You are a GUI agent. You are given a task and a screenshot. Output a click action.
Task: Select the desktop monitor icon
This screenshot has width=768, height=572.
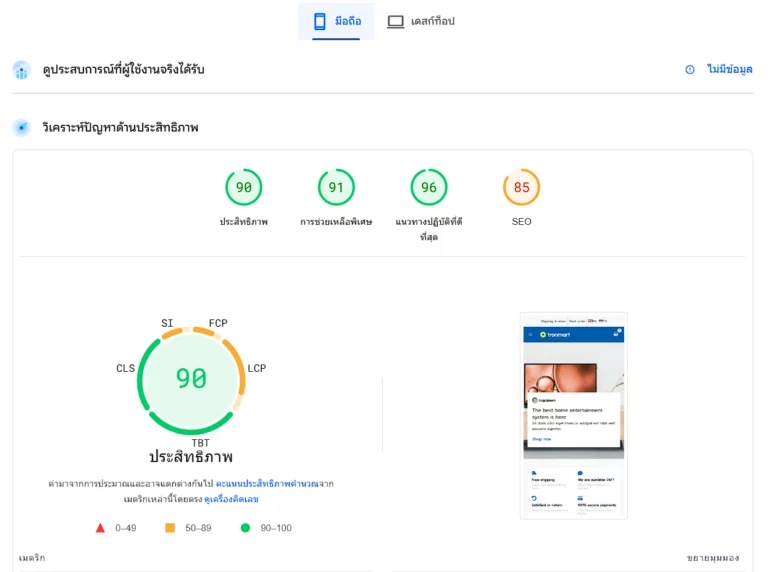396,22
